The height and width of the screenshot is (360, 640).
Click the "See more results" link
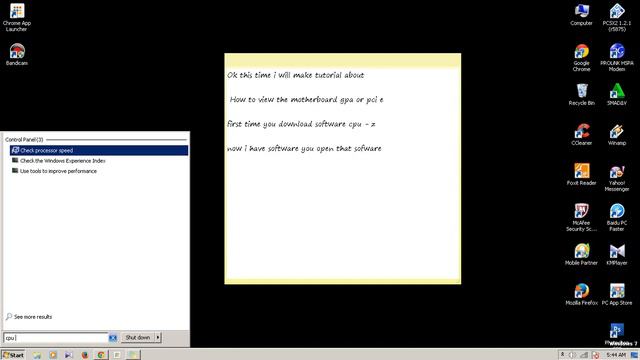[x=29, y=317]
